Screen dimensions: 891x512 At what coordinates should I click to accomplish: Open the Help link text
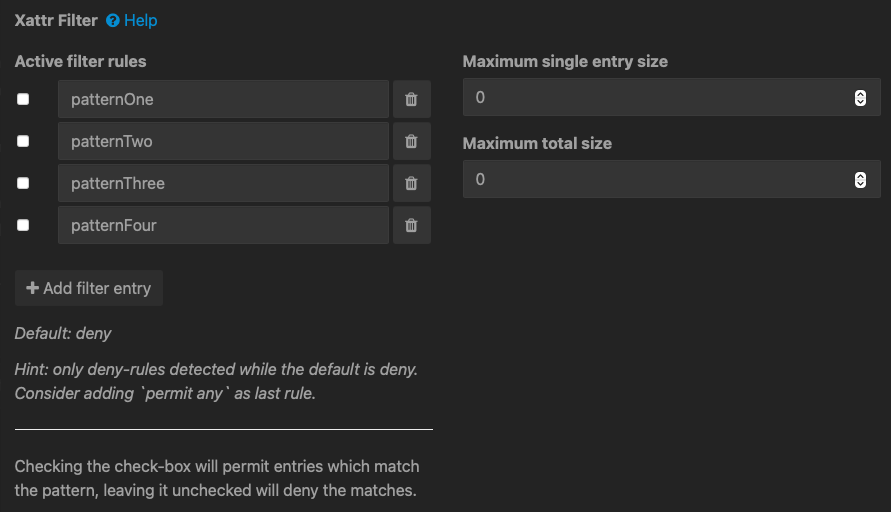[x=140, y=20]
